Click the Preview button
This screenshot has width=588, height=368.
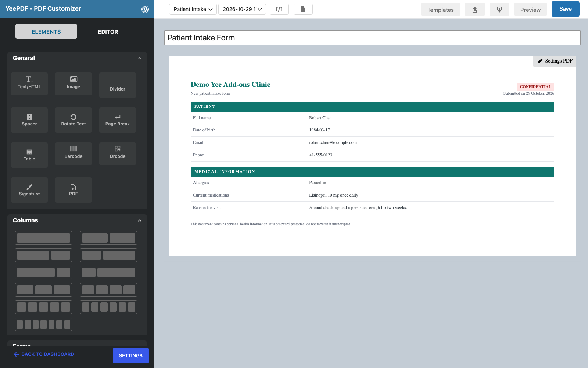pos(530,10)
